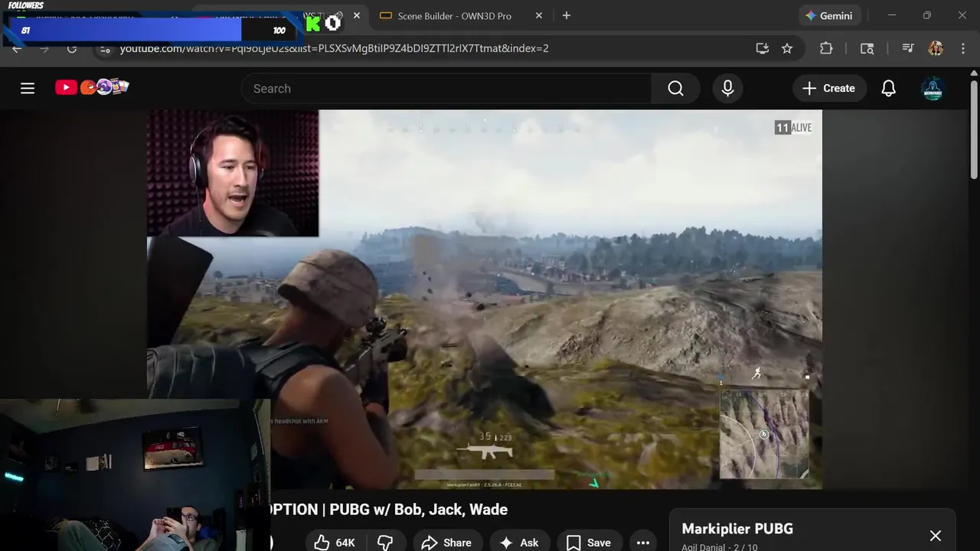
Task: Close the Scene Builder - OWN3D Pro tab
Action: click(x=539, y=15)
